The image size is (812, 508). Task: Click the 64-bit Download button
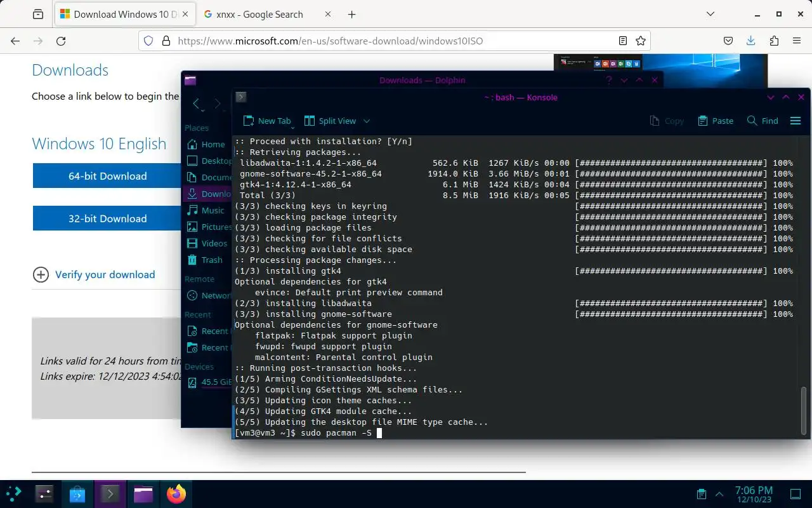[107, 176]
